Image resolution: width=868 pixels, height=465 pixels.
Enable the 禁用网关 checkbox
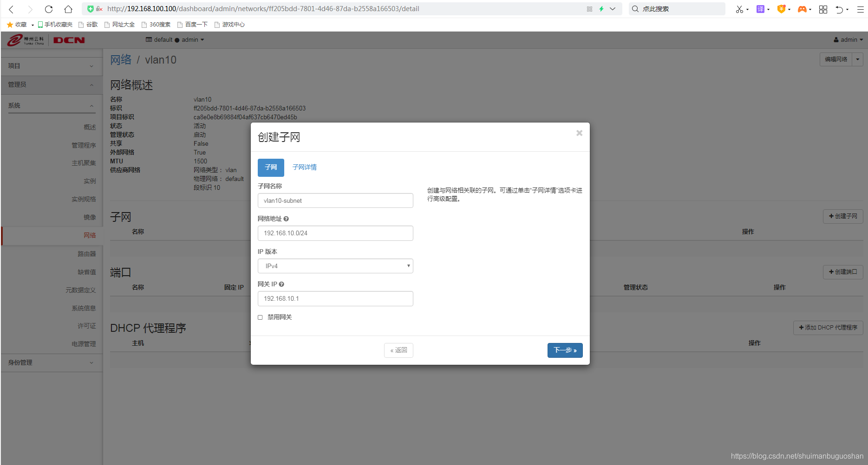pos(260,317)
